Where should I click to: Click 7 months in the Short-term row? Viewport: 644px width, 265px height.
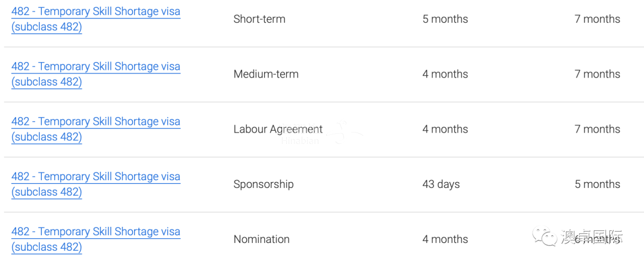point(597,19)
